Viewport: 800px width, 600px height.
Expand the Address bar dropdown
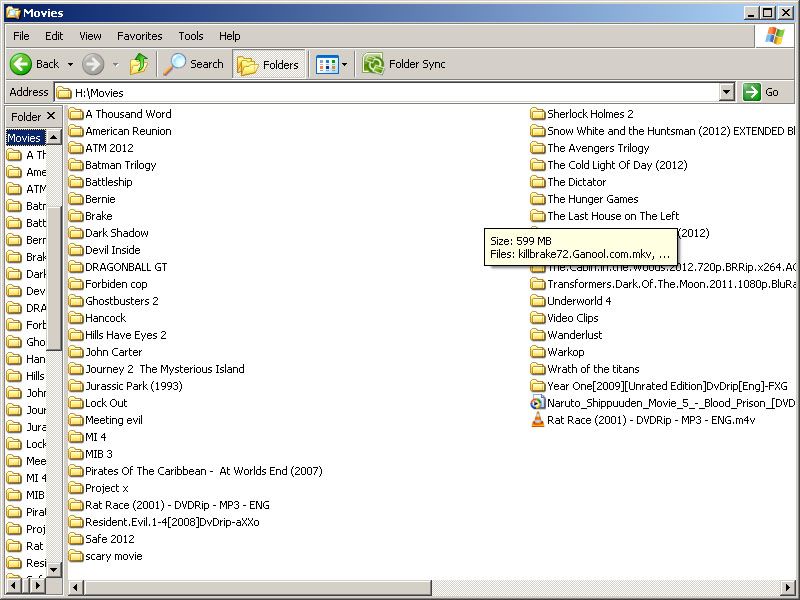pos(727,92)
